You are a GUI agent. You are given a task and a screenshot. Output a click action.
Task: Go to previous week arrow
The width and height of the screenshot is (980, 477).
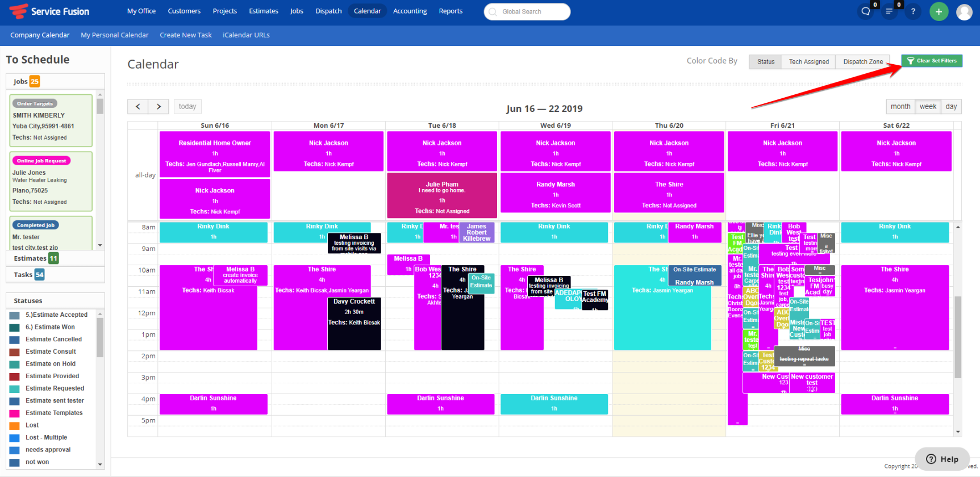pyautogui.click(x=138, y=106)
